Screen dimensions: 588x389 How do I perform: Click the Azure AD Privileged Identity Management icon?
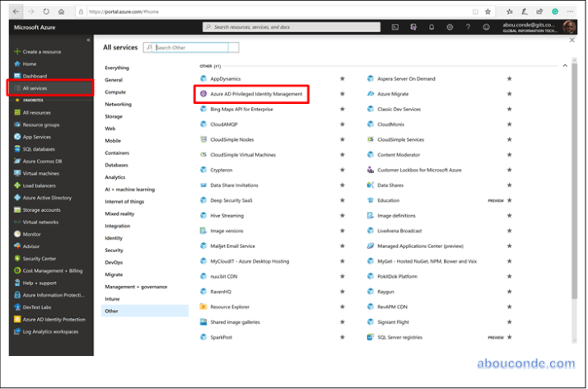tap(203, 94)
